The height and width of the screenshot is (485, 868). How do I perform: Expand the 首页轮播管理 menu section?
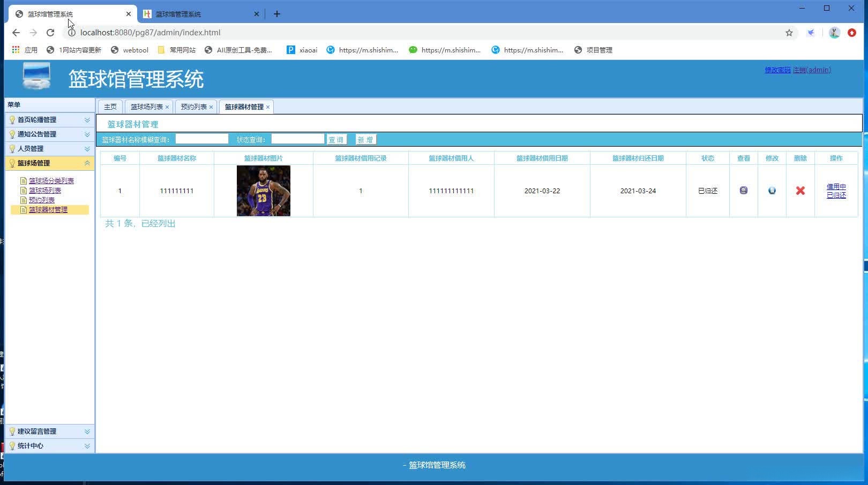(x=50, y=120)
